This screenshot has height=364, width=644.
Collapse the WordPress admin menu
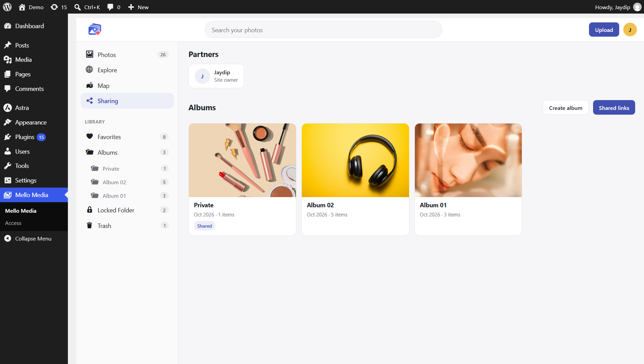34,239
